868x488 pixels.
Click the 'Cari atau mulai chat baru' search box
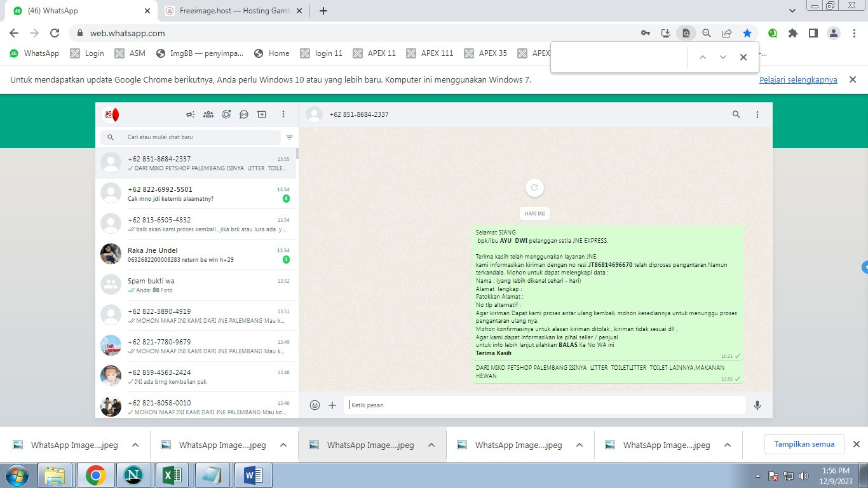point(191,137)
